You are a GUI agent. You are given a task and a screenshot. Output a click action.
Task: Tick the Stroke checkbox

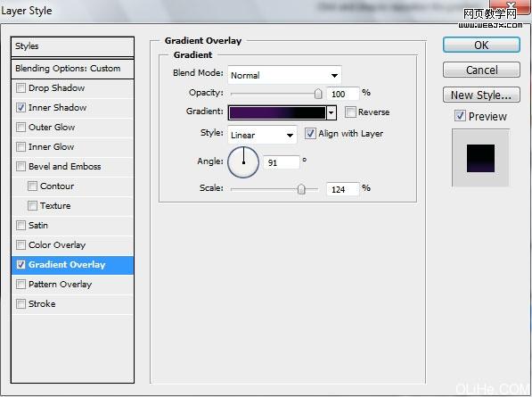(20, 303)
